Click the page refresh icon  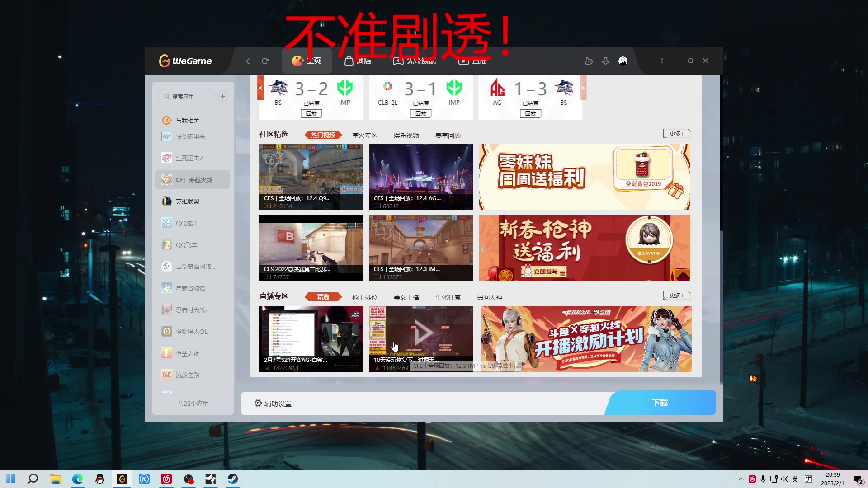click(265, 61)
